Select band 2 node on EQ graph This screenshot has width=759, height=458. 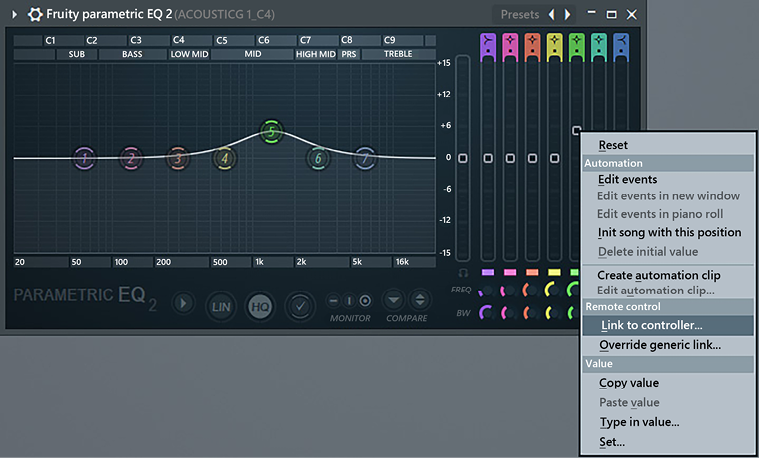coord(131,158)
